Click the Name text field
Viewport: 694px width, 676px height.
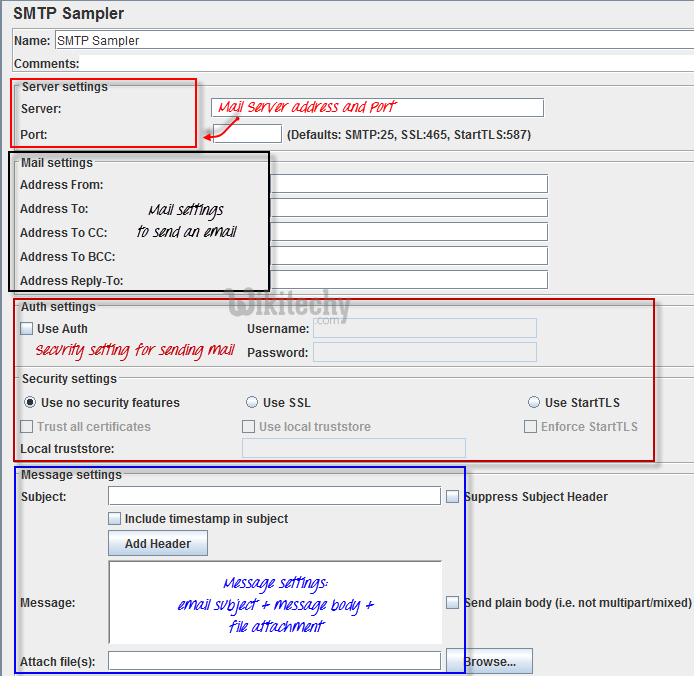click(370, 41)
